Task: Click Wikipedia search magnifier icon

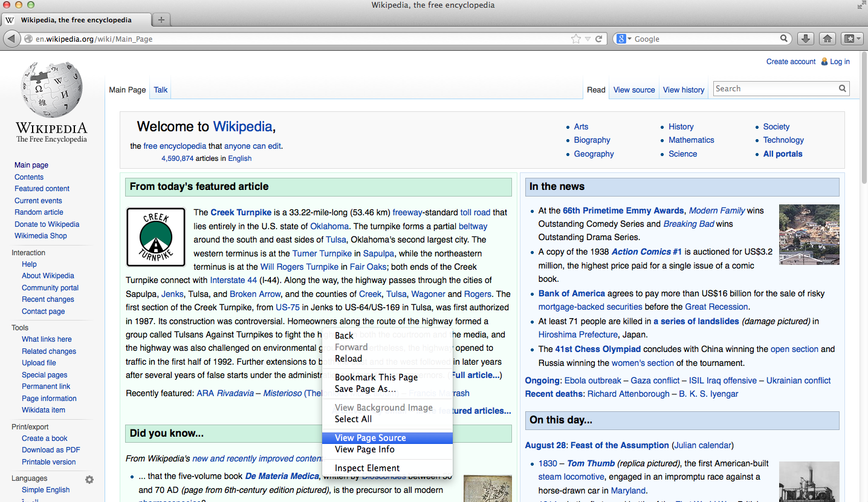Action: pos(843,89)
